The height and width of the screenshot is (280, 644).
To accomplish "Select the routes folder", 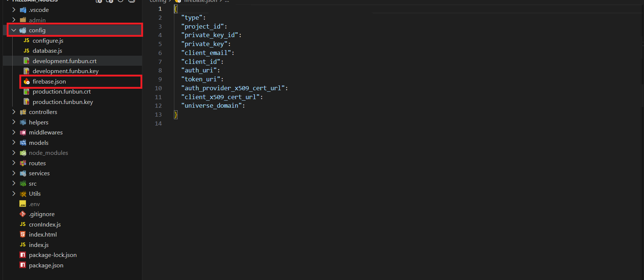I will tap(37, 163).
